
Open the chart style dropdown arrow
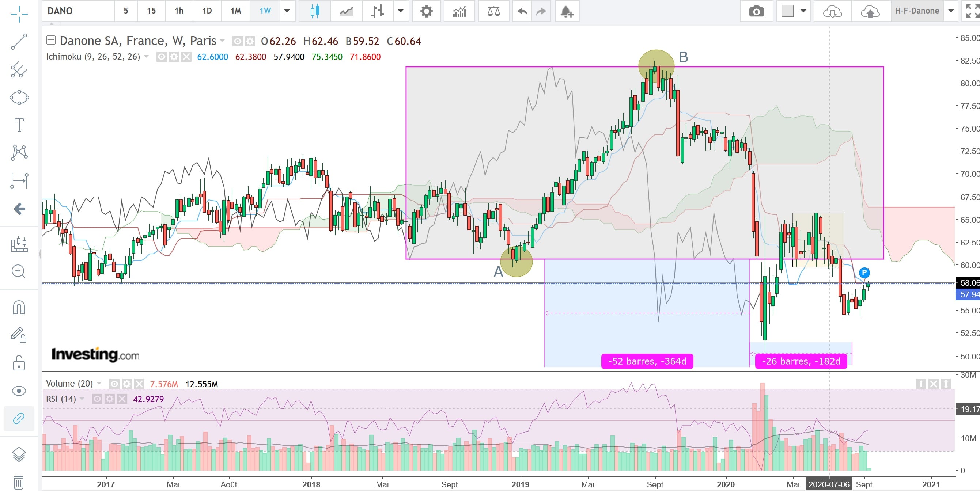[x=401, y=11]
